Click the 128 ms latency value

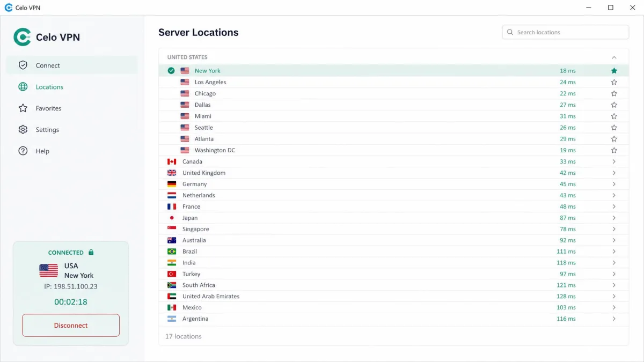(x=566, y=296)
